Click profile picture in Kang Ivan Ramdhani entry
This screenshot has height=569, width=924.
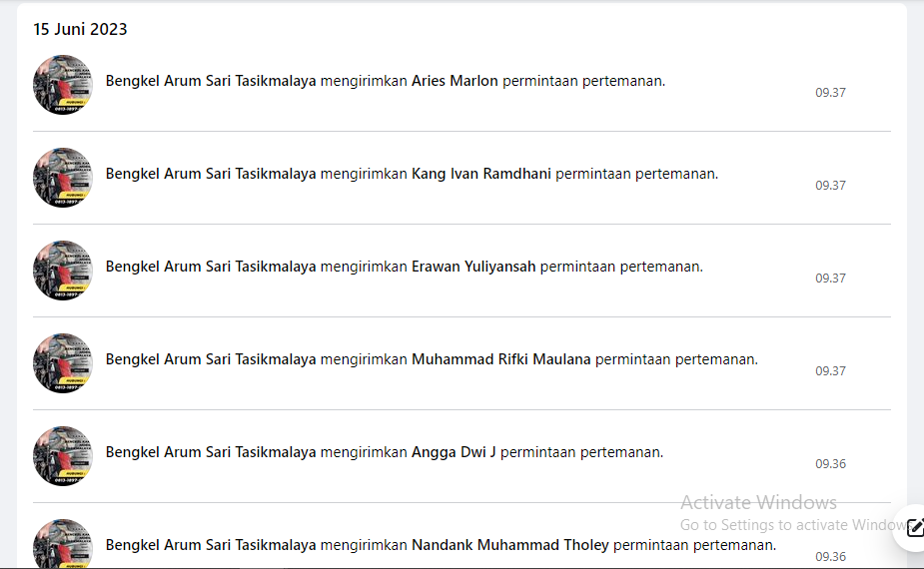63,178
